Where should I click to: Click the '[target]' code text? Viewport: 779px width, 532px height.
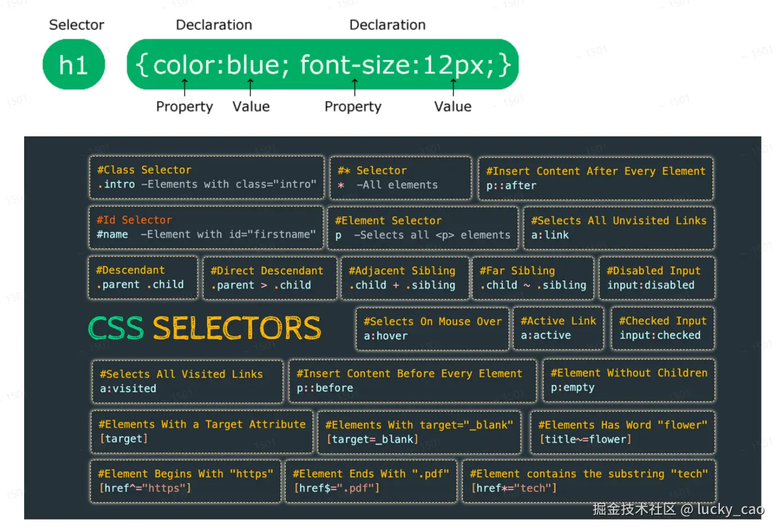coord(124,439)
